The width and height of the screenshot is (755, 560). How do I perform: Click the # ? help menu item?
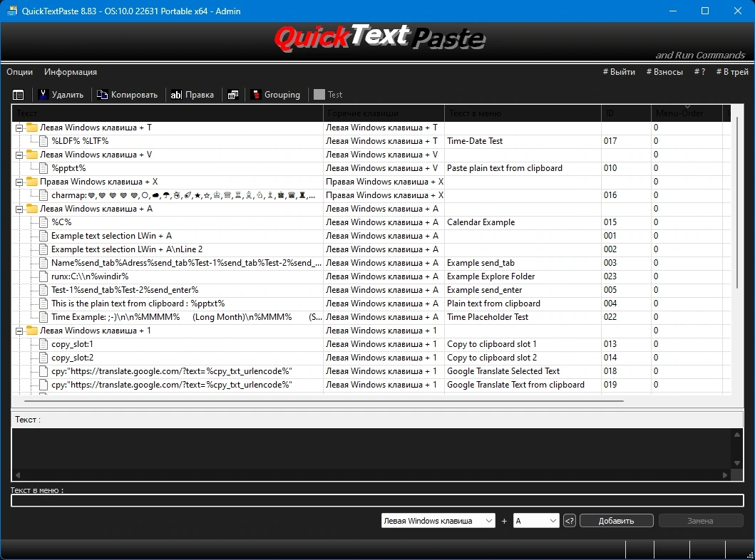699,72
